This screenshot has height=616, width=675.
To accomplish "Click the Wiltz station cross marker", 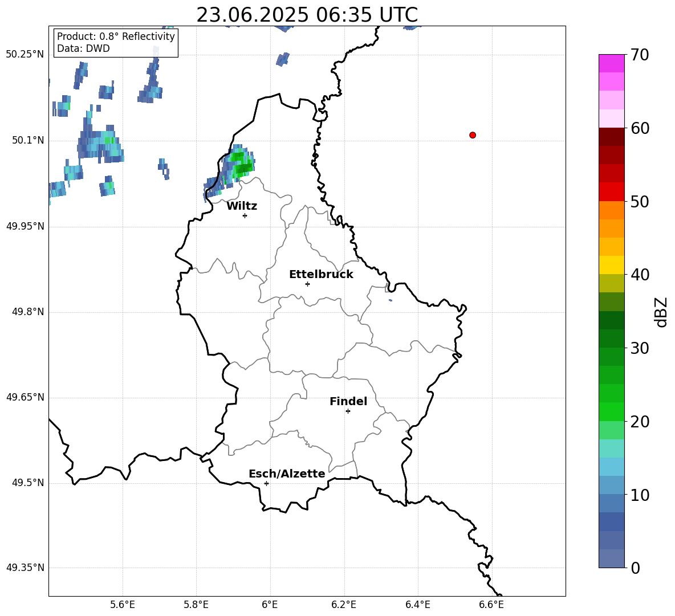I will coord(245,215).
